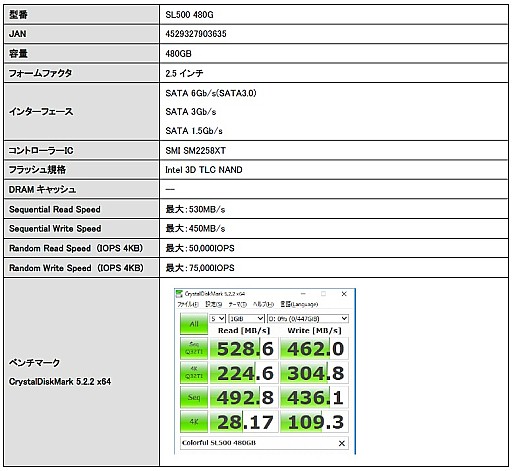Click the Colorful SL500 480GB comment field
This screenshot has width=512, height=471.
[264, 443]
